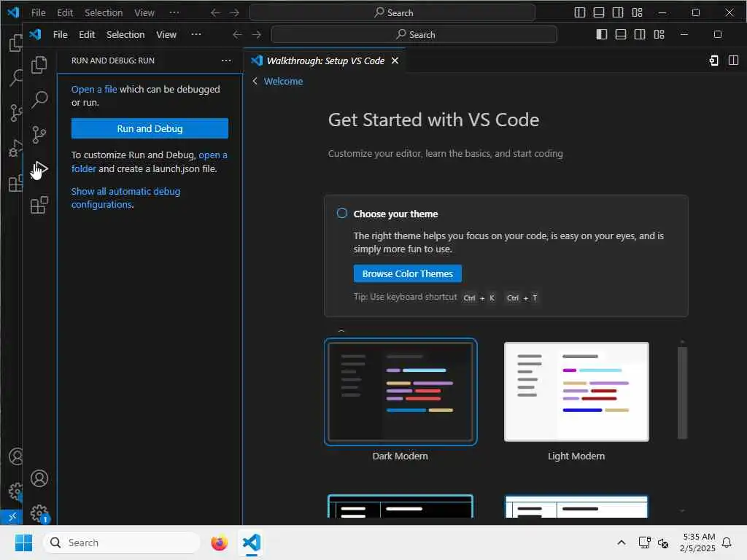This screenshot has width=747, height=560.
Task: Go forward arrow in front window
Action: tap(256, 34)
